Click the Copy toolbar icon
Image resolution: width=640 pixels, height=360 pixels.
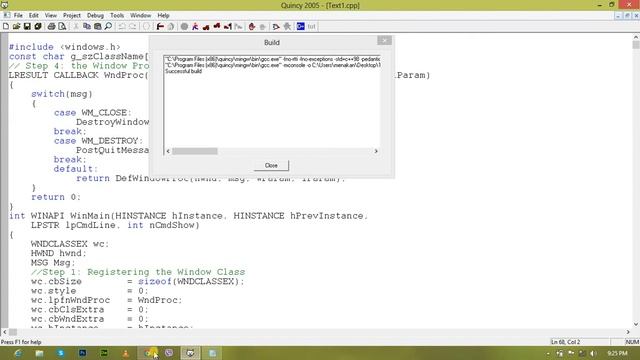point(87,27)
